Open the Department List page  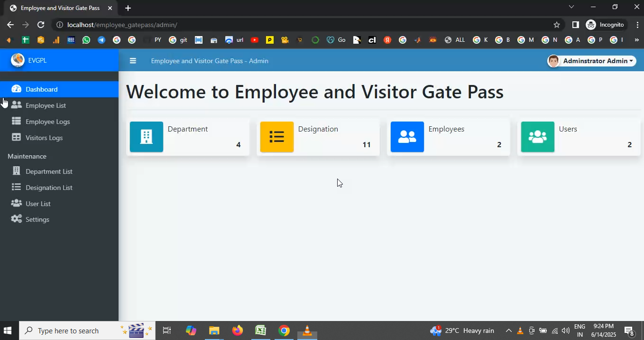click(x=49, y=171)
